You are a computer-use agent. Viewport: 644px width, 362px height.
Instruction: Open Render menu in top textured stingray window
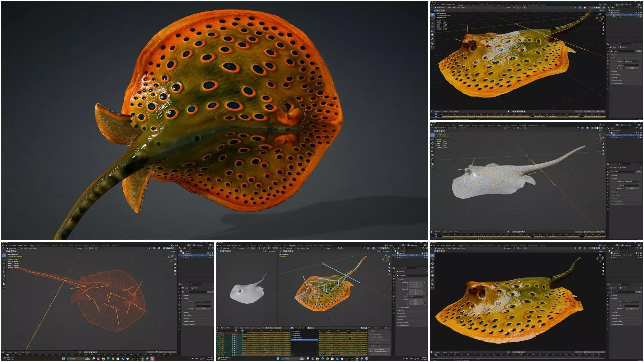coord(442,5)
